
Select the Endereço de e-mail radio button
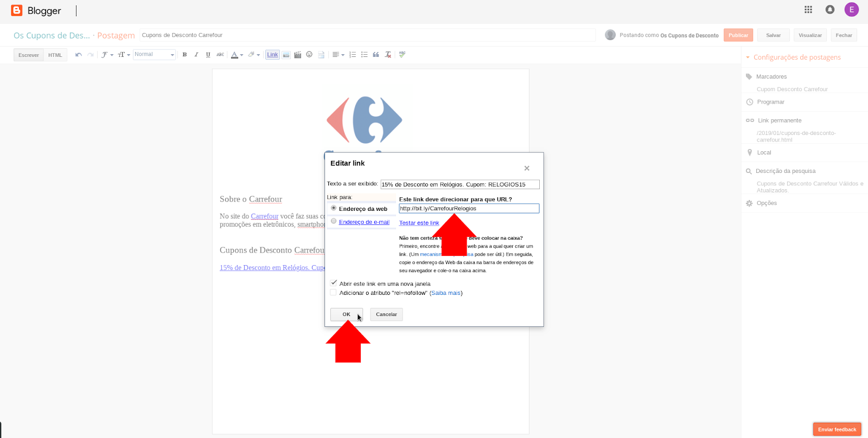click(334, 221)
